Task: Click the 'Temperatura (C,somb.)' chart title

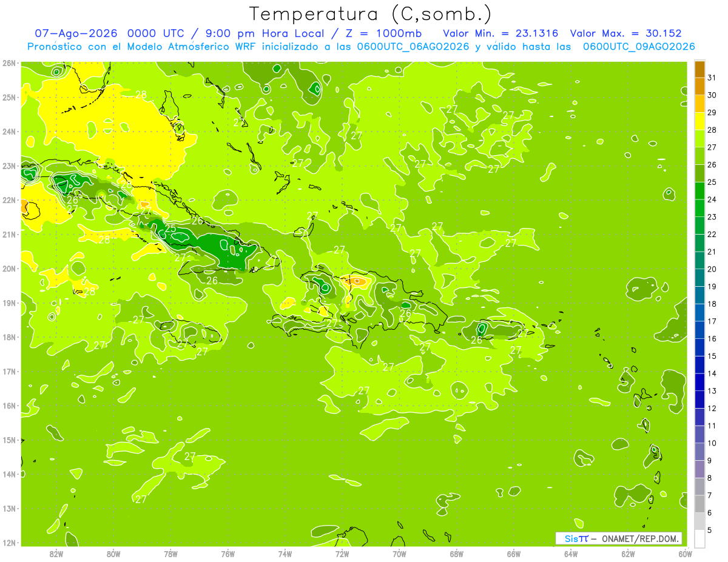Action: [x=371, y=13]
